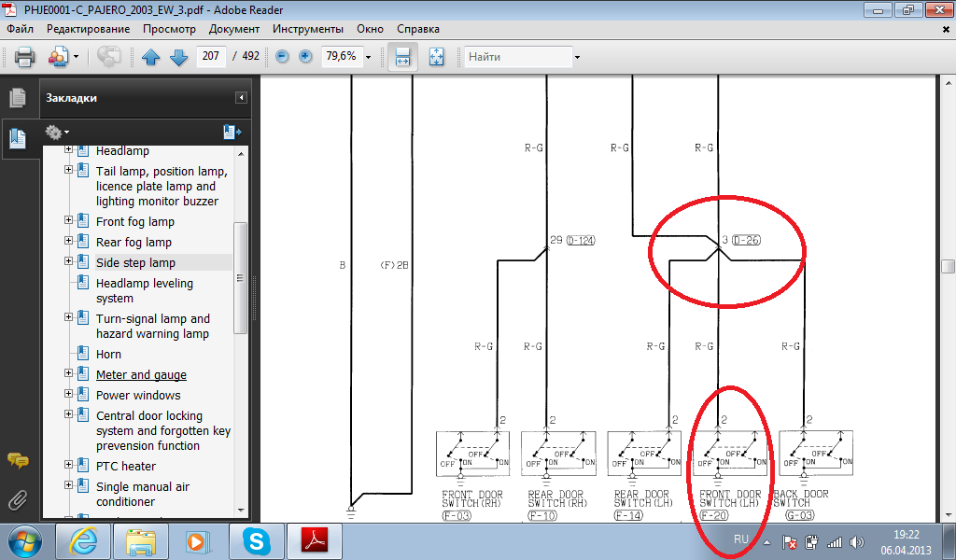The image size is (956, 560).
Task: Open the Pages thumbnails panel icon
Action: tap(18, 97)
